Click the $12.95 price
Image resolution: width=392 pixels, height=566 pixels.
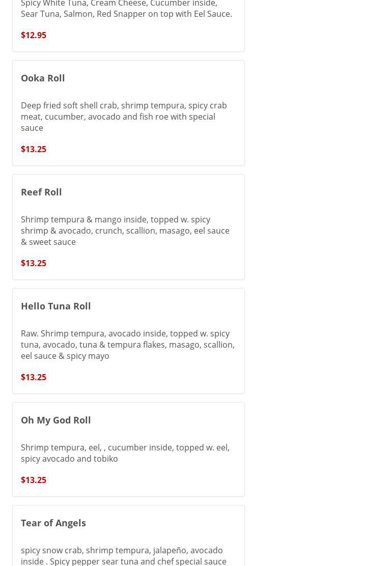pyautogui.click(x=34, y=35)
